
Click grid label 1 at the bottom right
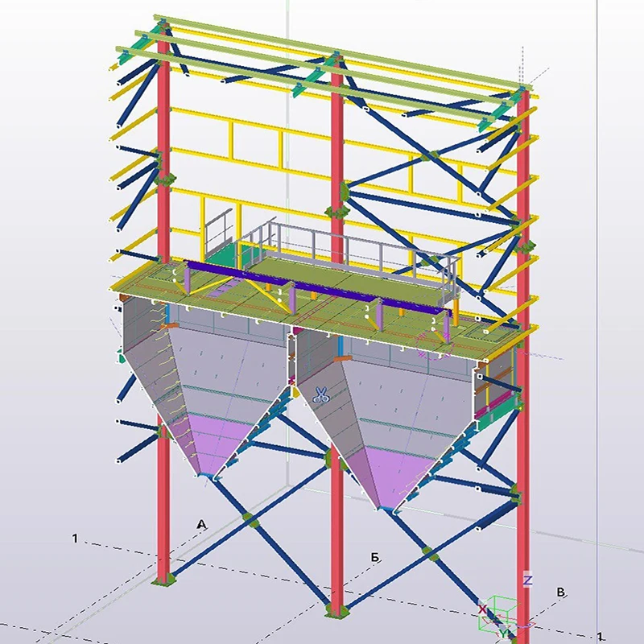click(x=600, y=637)
